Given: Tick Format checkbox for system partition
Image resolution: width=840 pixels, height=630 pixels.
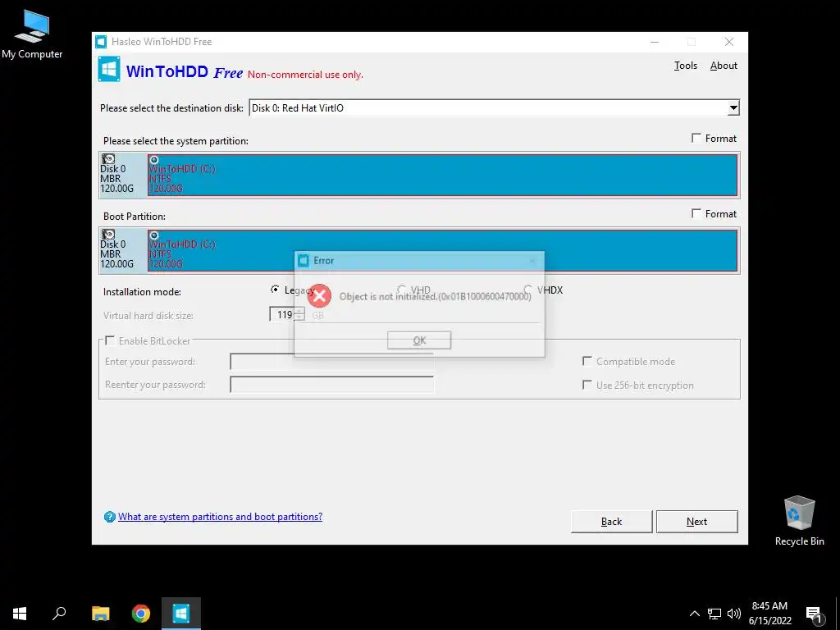Looking at the screenshot, I should (x=696, y=138).
